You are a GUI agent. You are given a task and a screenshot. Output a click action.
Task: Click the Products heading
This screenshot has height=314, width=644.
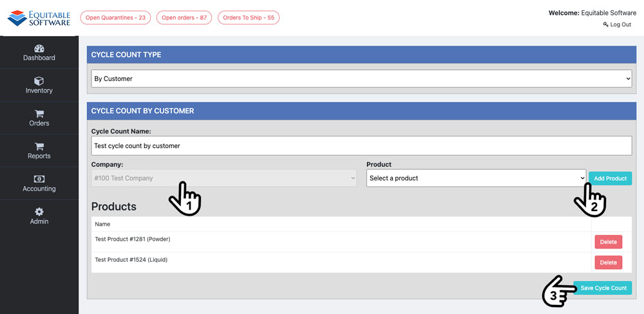[114, 207]
